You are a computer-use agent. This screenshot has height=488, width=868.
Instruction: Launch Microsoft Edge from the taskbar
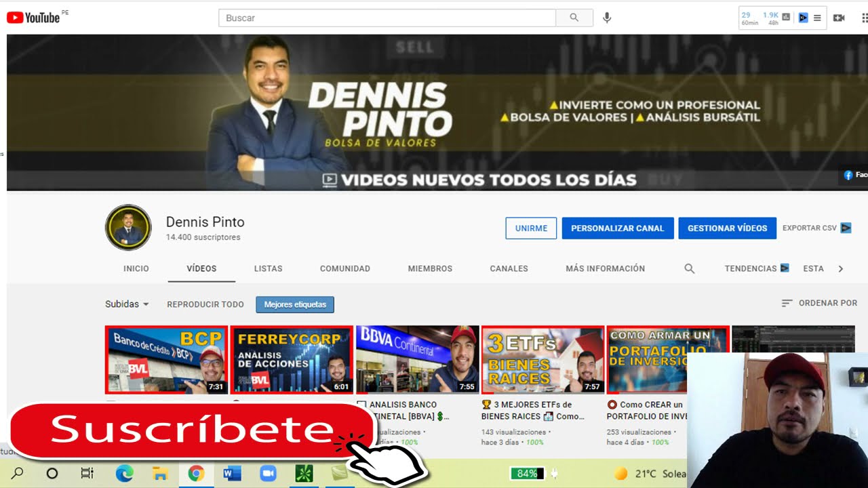(x=124, y=473)
